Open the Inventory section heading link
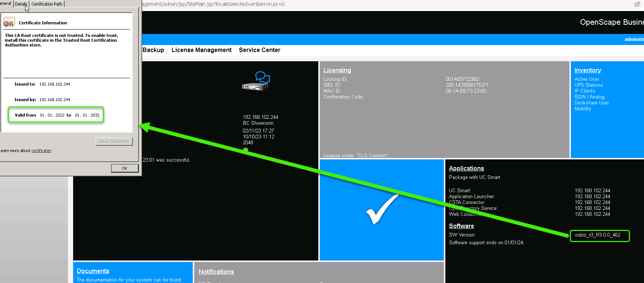Image resolution: width=644 pixels, height=283 pixels. point(588,70)
